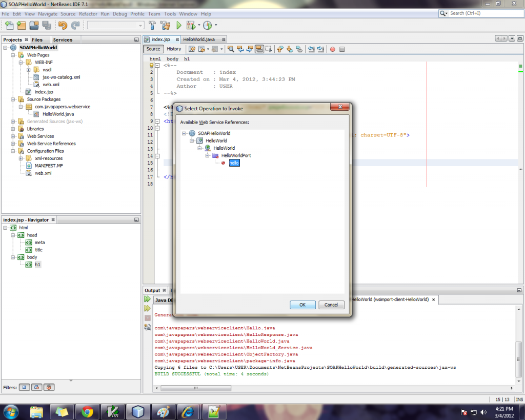Click Cancel in Select Operation dialog
Viewport: 525px width, 420px height.
tap(331, 305)
